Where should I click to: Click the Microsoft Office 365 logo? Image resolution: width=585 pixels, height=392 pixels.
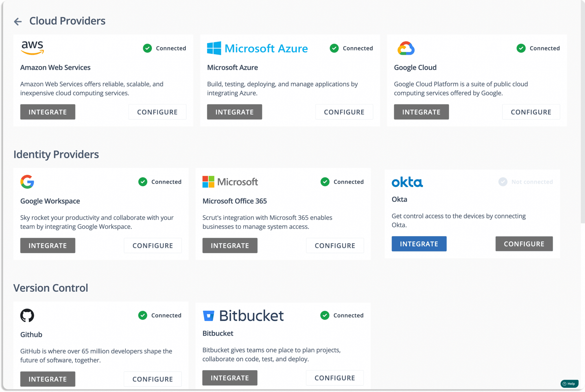[x=230, y=182]
